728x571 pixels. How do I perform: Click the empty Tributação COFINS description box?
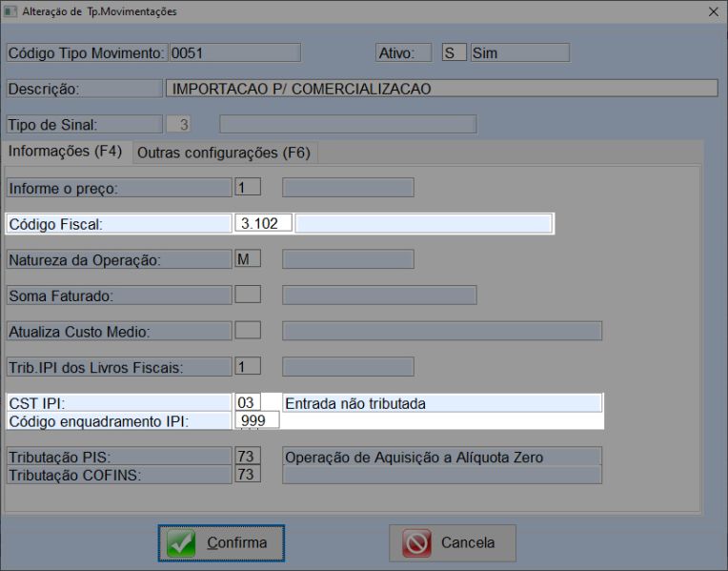click(442, 475)
